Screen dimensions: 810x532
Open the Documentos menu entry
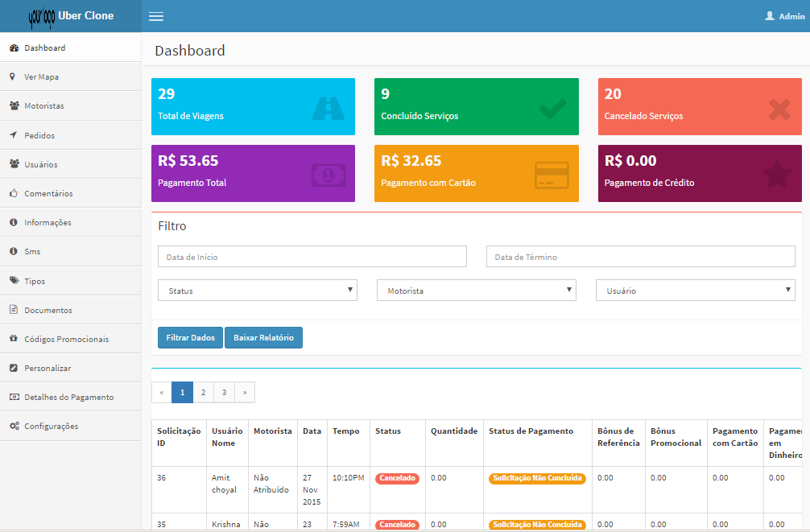click(71, 309)
